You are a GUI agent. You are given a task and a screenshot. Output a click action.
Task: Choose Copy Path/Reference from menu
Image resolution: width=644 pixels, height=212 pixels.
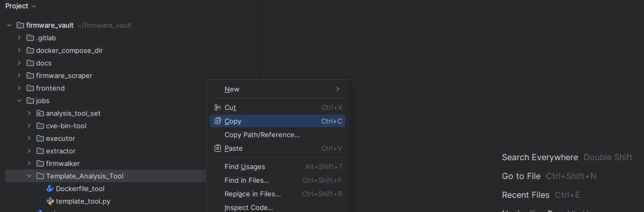click(x=262, y=135)
